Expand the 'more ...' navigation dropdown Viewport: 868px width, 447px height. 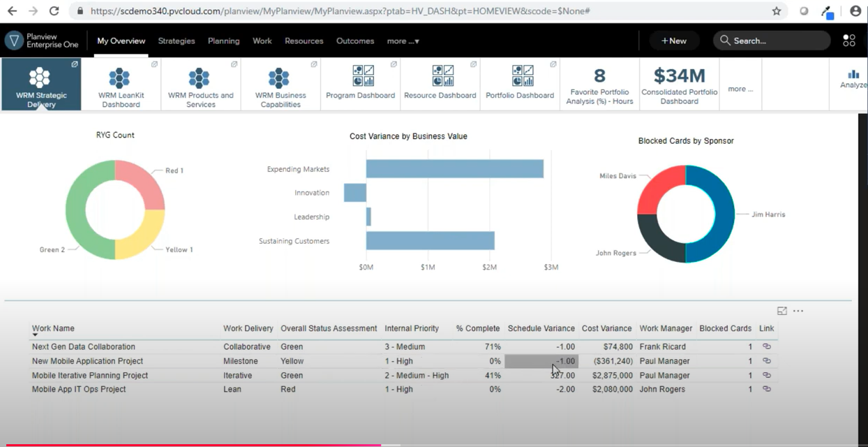pos(403,41)
